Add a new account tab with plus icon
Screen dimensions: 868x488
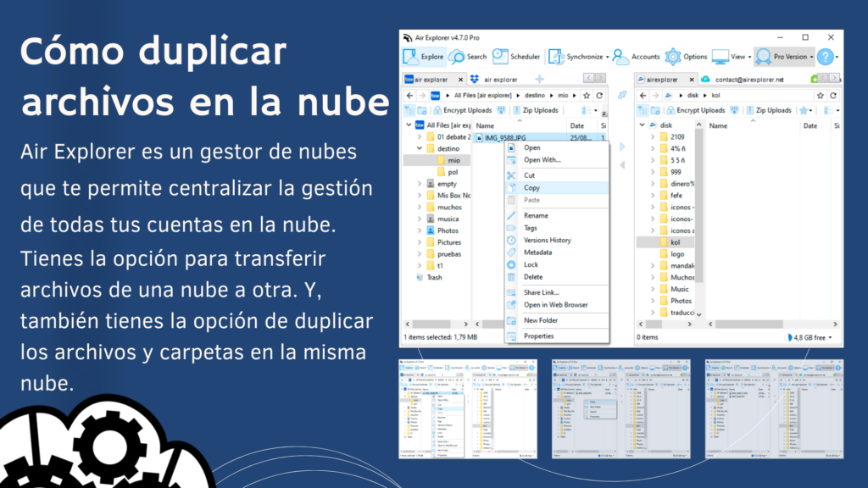tap(540, 79)
